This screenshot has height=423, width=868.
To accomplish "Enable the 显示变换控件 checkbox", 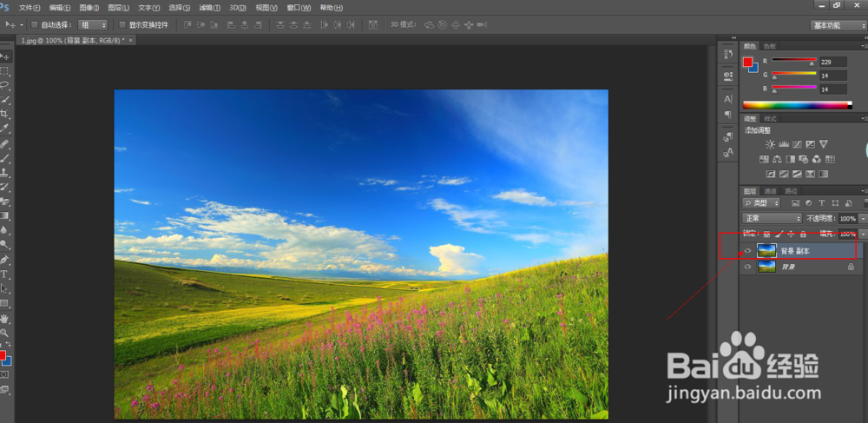I will [122, 25].
